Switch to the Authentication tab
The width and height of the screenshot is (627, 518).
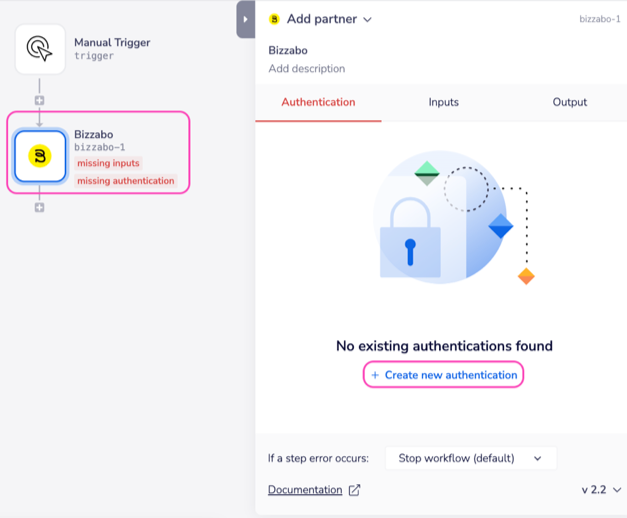(318, 102)
